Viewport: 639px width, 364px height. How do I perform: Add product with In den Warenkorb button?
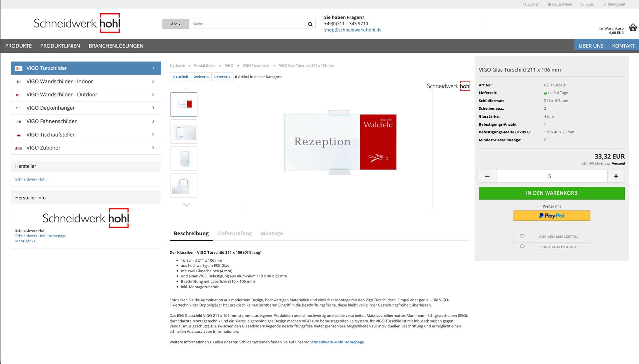[x=552, y=193]
